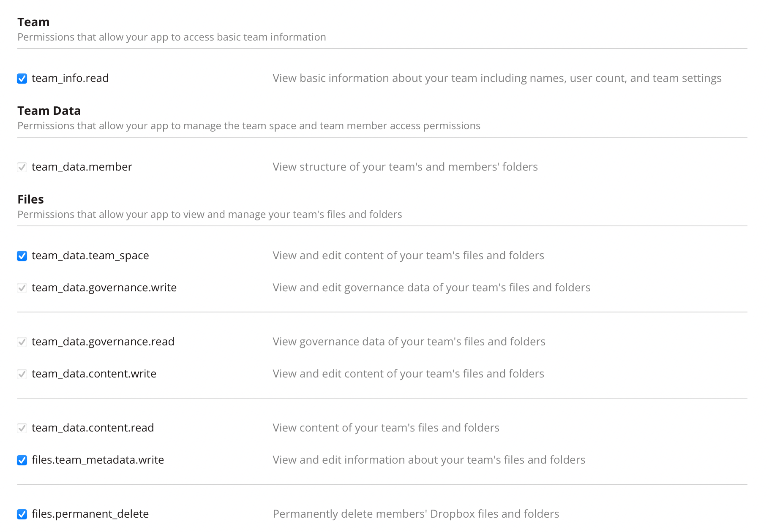The height and width of the screenshot is (532, 769).
Task: Toggle the team_data.content.write checkbox
Action: [22, 374]
